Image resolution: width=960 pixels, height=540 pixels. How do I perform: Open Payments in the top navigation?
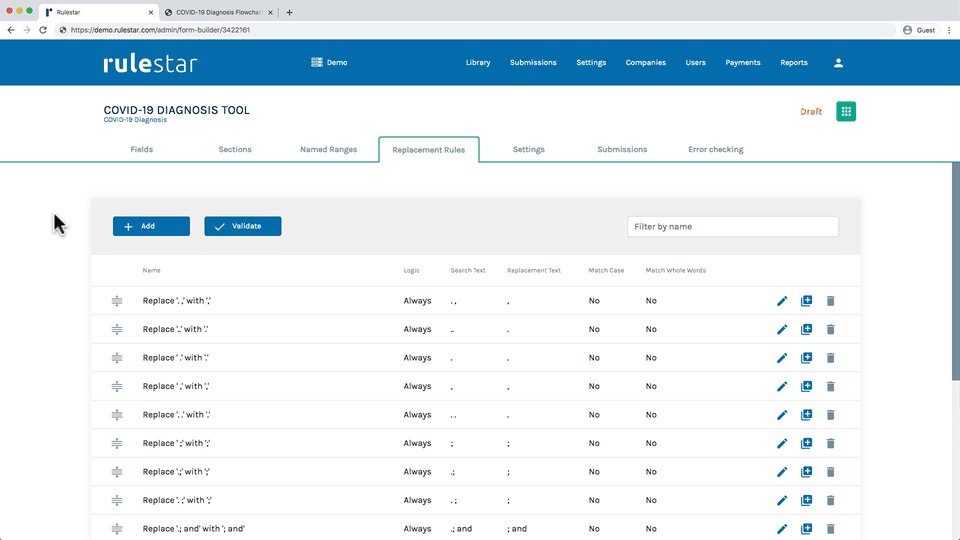pos(743,62)
